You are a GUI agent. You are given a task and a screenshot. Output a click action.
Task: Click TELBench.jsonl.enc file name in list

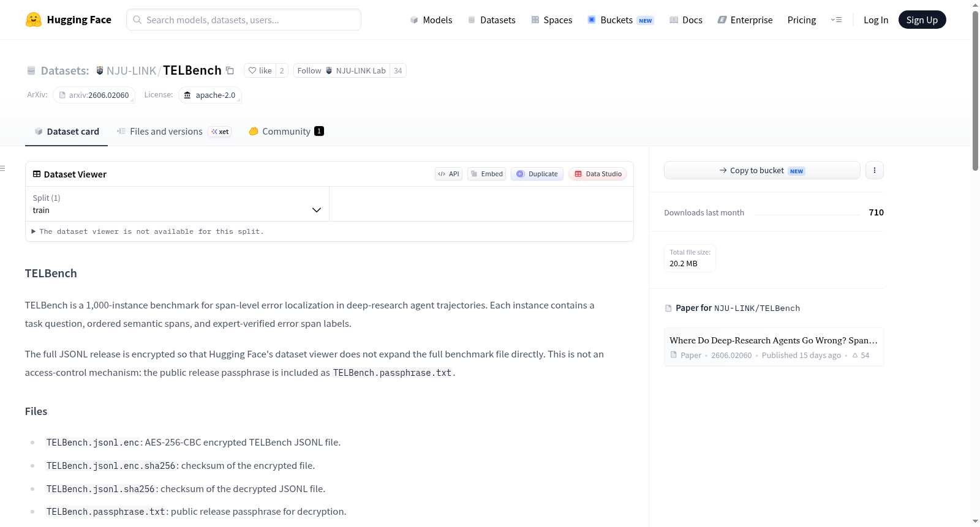(x=93, y=443)
